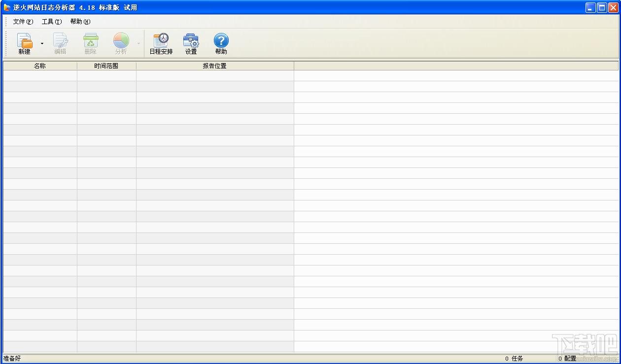
Task: Open the 工具(T) menu
Action: [52, 22]
